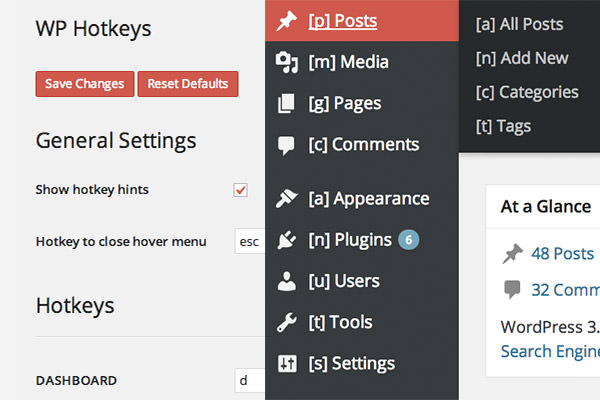Open the 48 Posts link
This screenshot has width=600, height=400.
[x=562, y=253]
